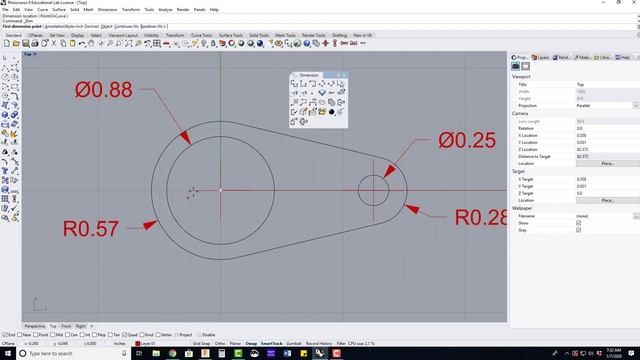The width and height of the screenshot is (640, 360).
Task: Toggle the End osnap checkbox
Action: click(x=5, y=335)
